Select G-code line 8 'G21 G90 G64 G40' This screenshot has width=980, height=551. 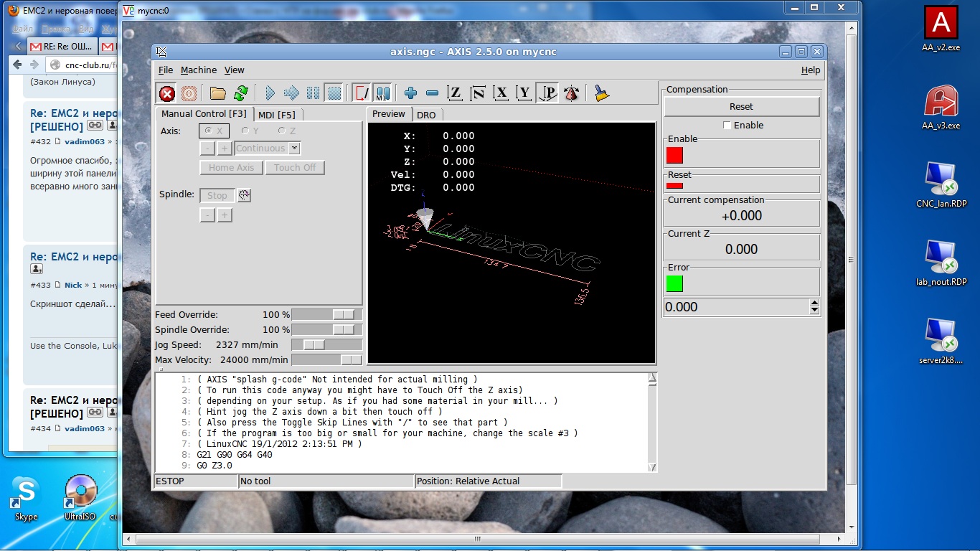tap(235, 455)
